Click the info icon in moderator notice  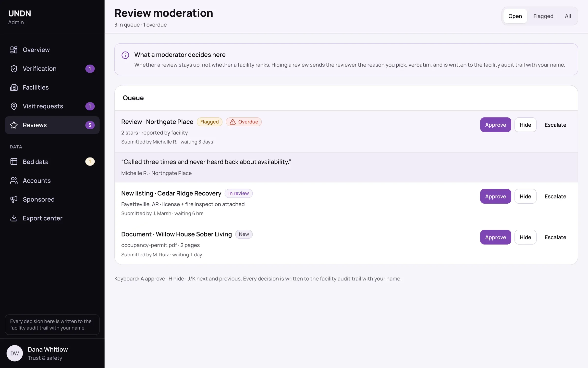coord(125,55)
